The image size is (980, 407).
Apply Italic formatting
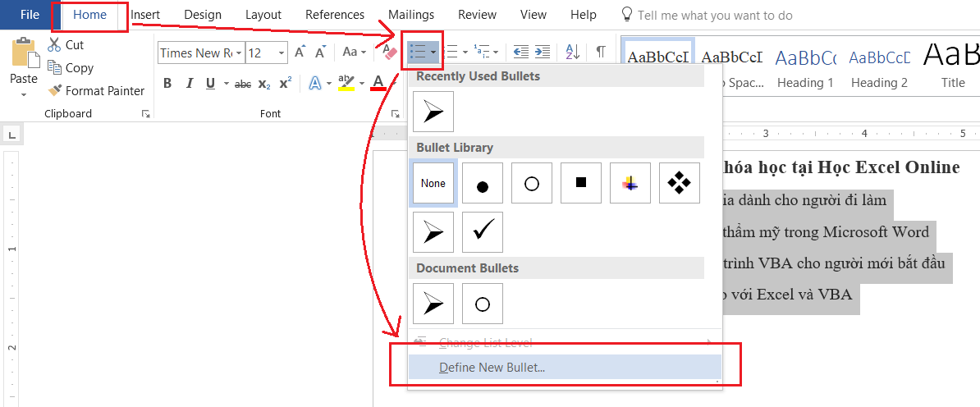click(x=189, y=83)
